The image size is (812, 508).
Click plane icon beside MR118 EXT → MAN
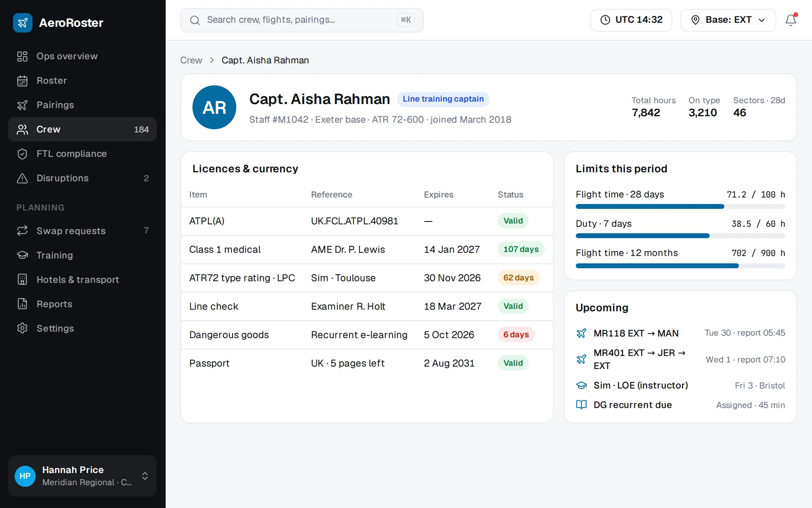coord(581,333)
